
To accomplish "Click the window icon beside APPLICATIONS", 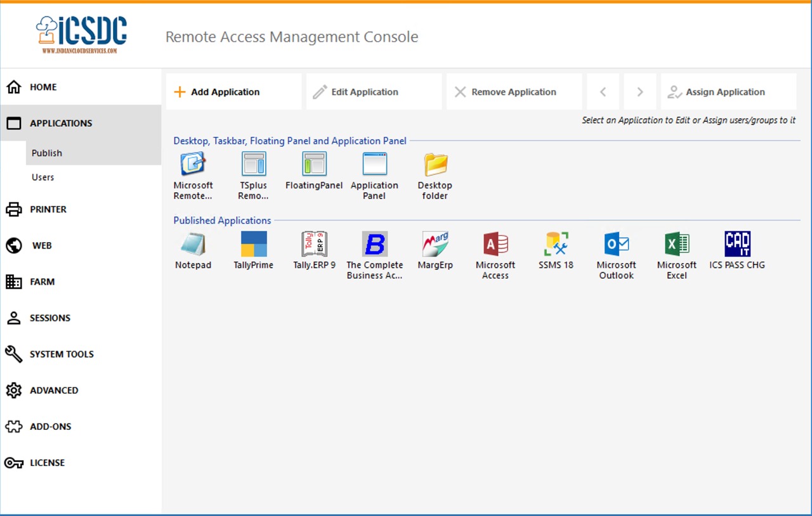I will click(14, 123).
